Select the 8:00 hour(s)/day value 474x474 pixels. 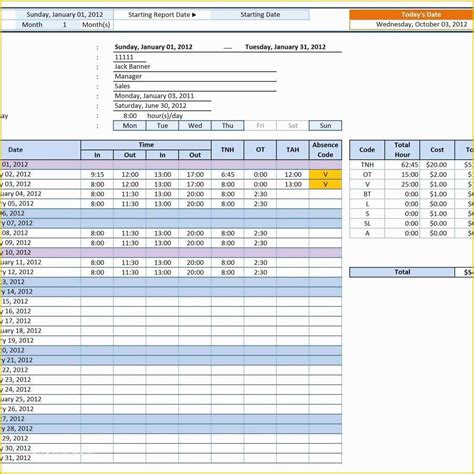[x=130, y=116]
